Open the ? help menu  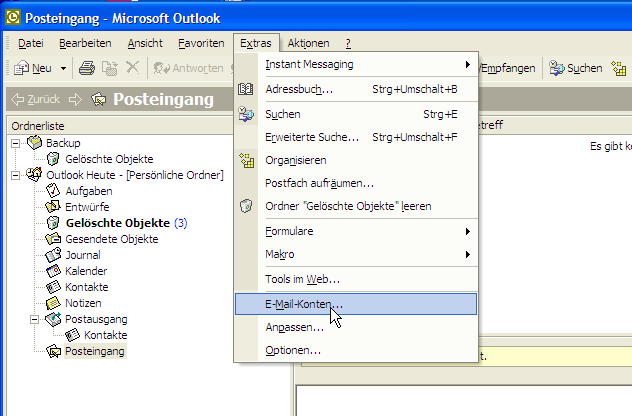pyautogui.click(x=348, y=43)
